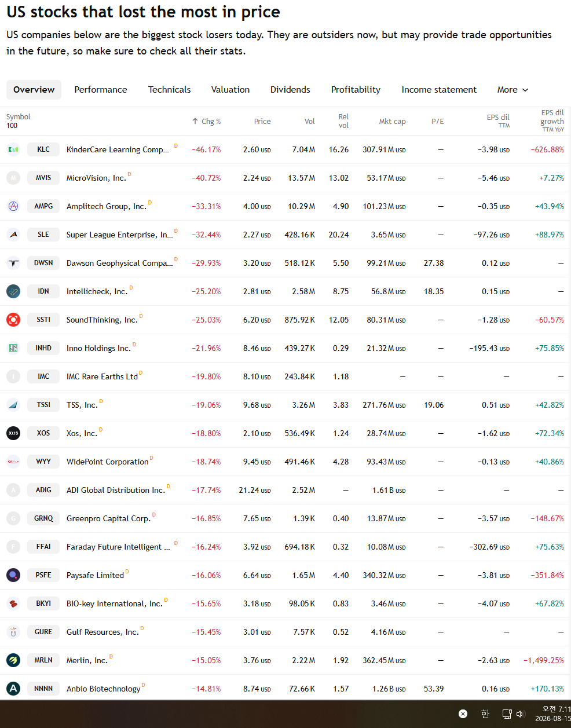Open the KLC ticker symbol button
Screen dimensions: 571x728
pyautogui.click(x=43, y=149)
